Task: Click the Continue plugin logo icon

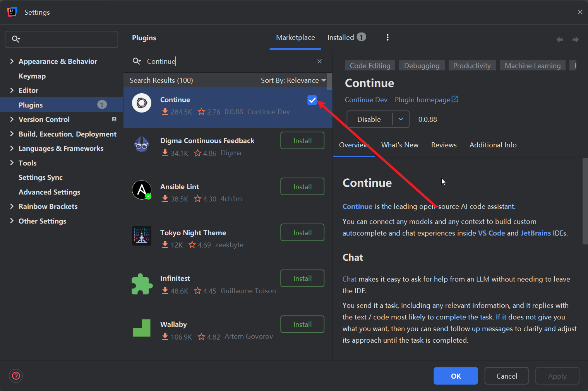Action: 142,103
